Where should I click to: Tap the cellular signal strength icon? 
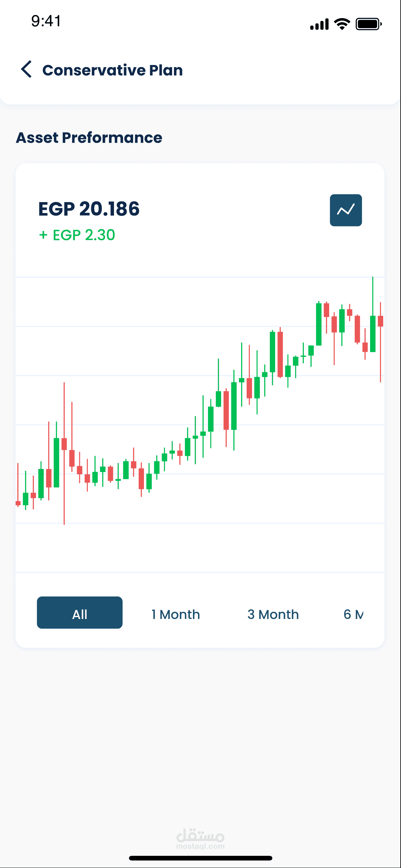coord(319,24)
